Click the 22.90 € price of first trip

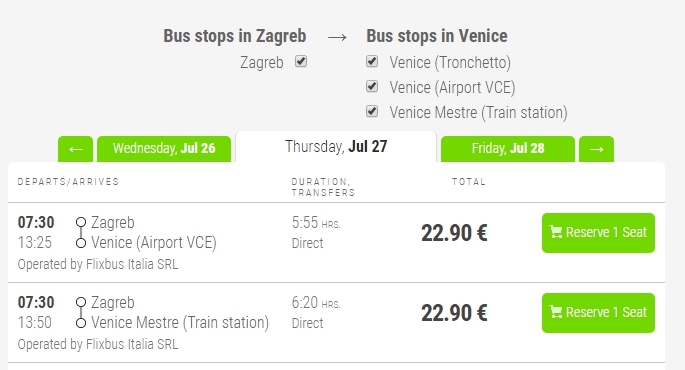(x=454, y=233)
